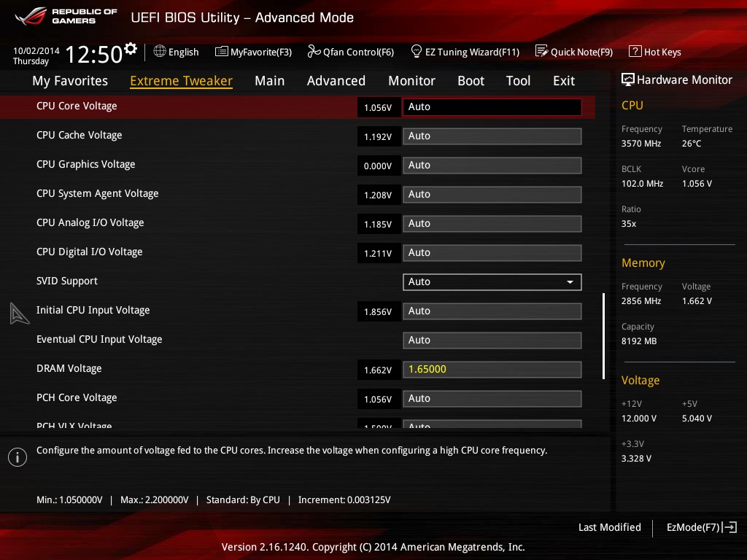Select the PCH Core Voltage input field
The width and height of the screenshot is (747, 560).
point(492,398)
